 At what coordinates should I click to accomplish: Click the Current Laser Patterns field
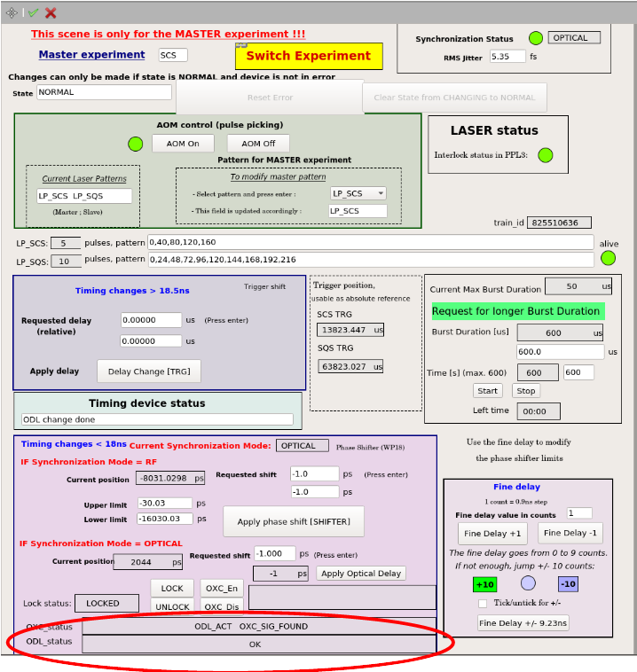click(x=84, y=196)
